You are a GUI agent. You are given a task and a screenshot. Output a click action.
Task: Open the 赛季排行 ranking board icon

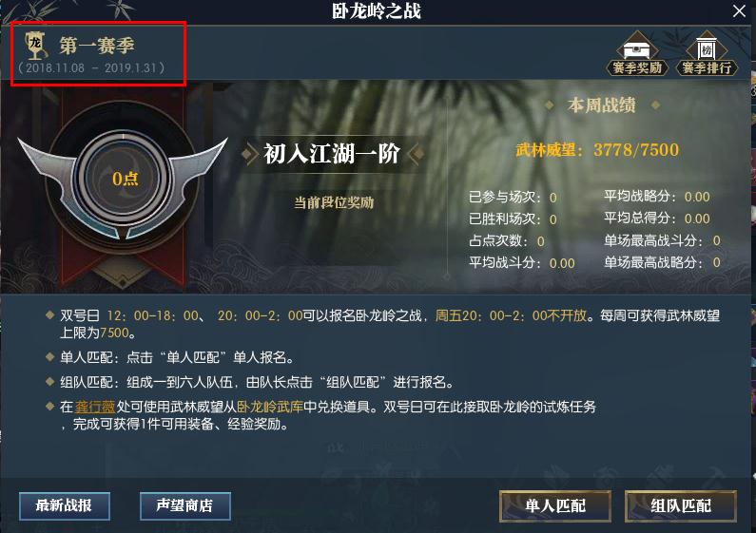(x=707, y=53)
